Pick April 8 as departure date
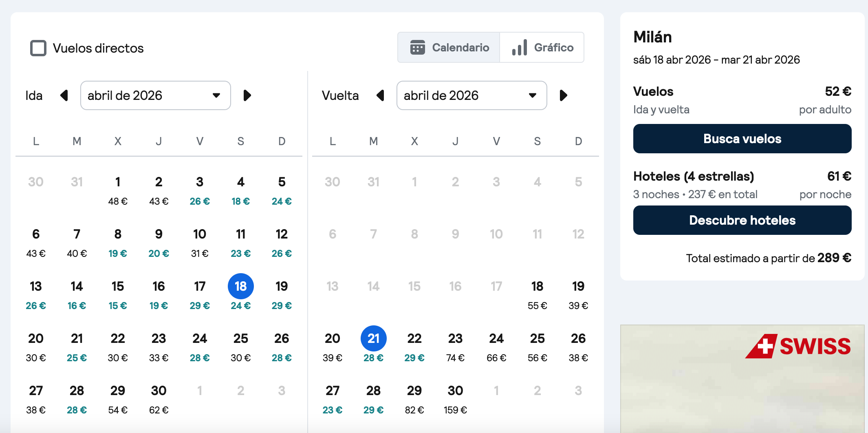This screenshot has width=868, height=433. tap(118, 242)
